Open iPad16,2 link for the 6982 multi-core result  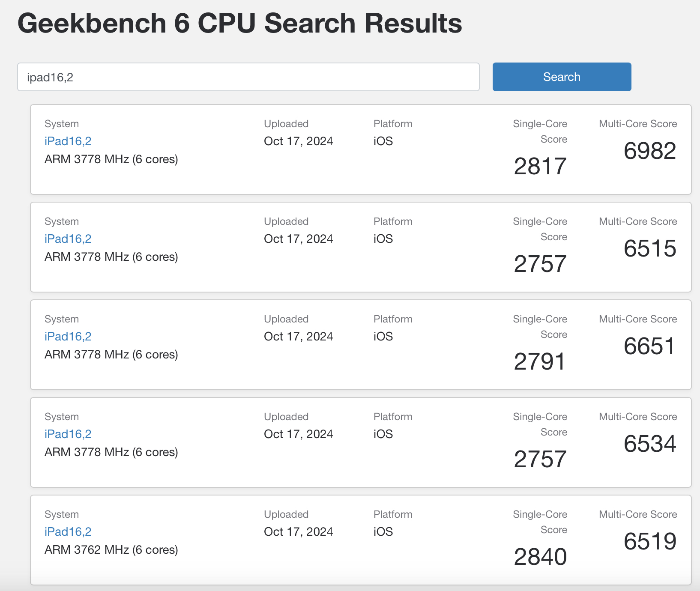click(68, 141)
